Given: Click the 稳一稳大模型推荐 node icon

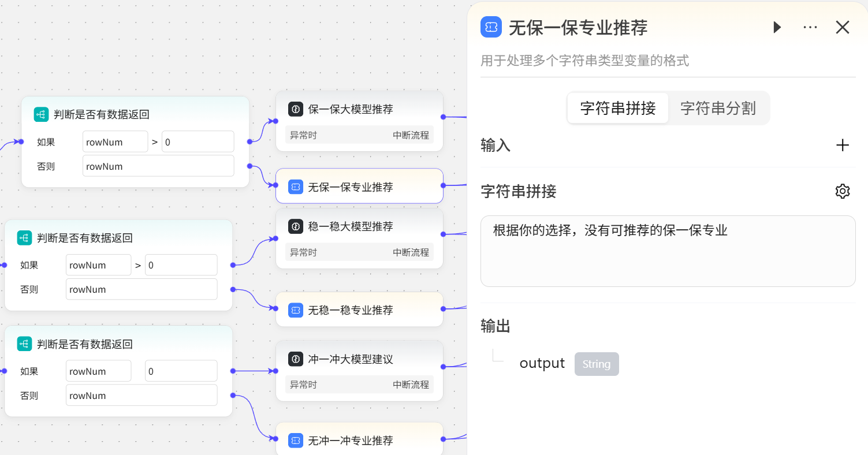Looking at the screenshot, I should (296, 226).
